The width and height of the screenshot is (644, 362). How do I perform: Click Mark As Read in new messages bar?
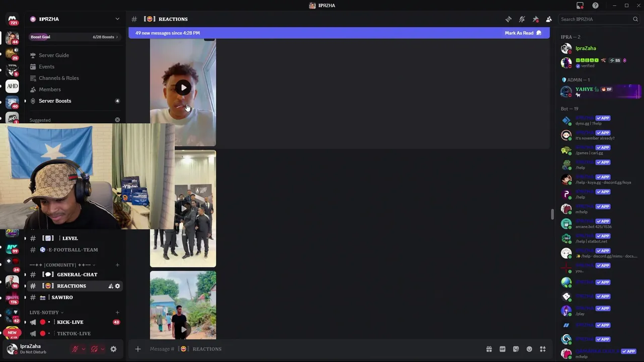pos(523,33)
